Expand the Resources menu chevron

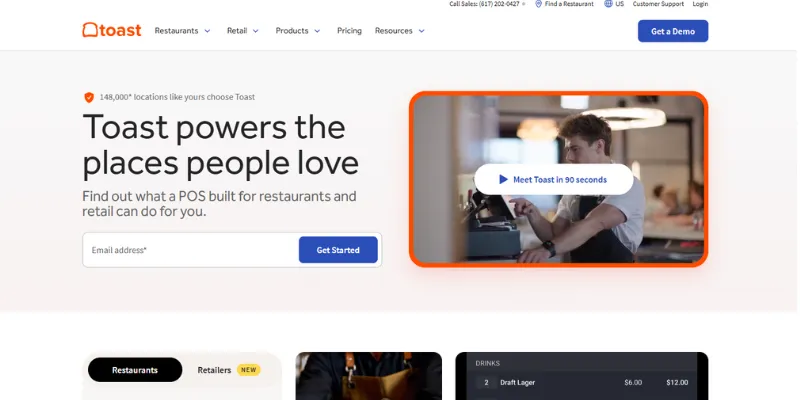click(421, 31)
